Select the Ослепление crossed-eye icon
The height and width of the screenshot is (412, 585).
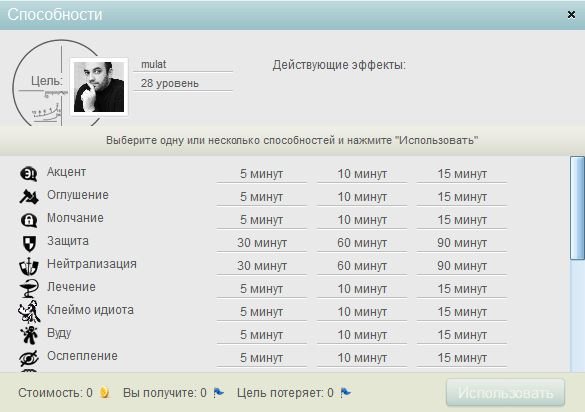(29, 358)
